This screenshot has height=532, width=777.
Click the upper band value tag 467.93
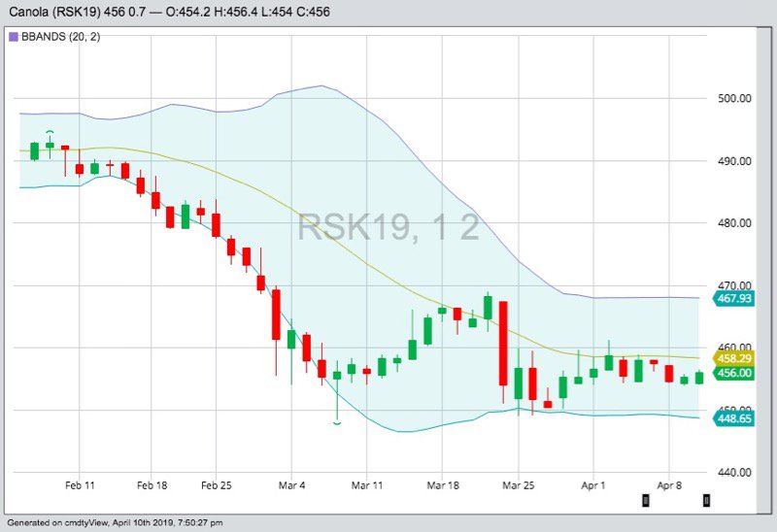coord(734,299)
